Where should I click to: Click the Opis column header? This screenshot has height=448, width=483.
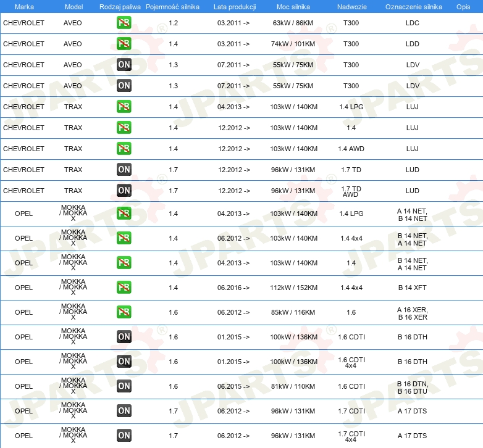point(463,7)
